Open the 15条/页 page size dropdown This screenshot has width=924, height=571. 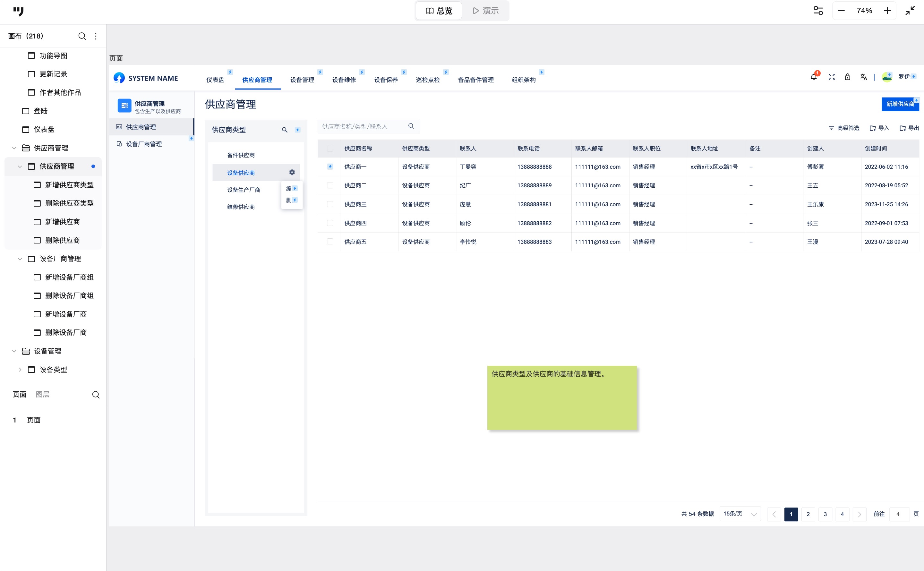(740, 514)
